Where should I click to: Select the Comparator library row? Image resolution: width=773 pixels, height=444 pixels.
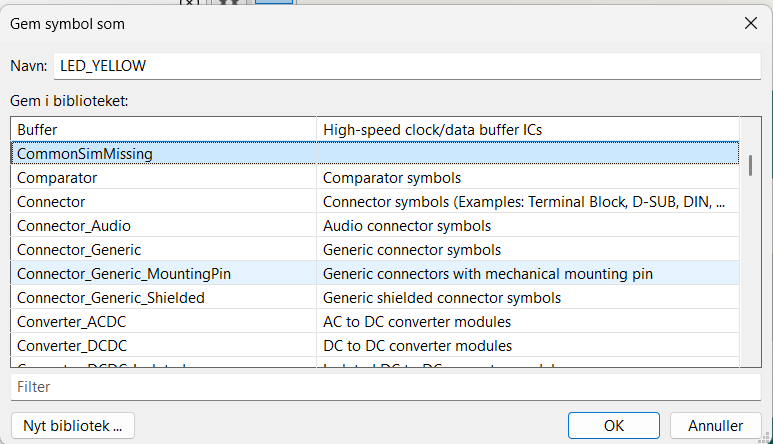(375, 177)
